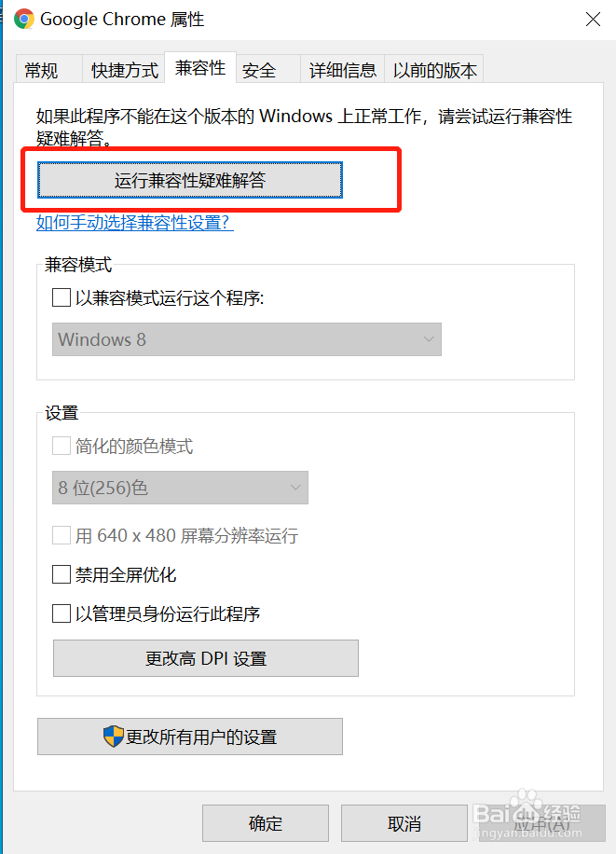Confirm with the 确定 button
The height and width of the screenshot is (854, 616).
[x=266, y=823]
